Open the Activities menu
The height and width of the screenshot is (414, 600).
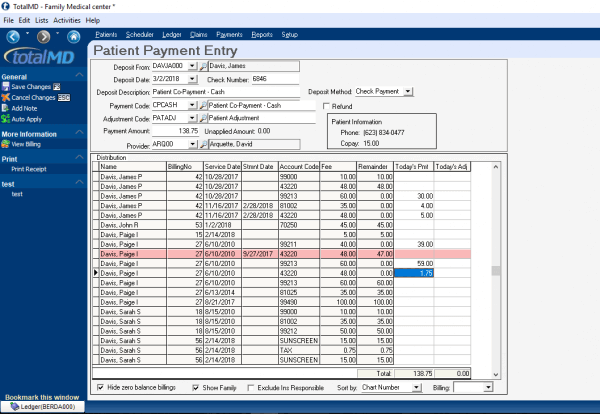(67, 20)
